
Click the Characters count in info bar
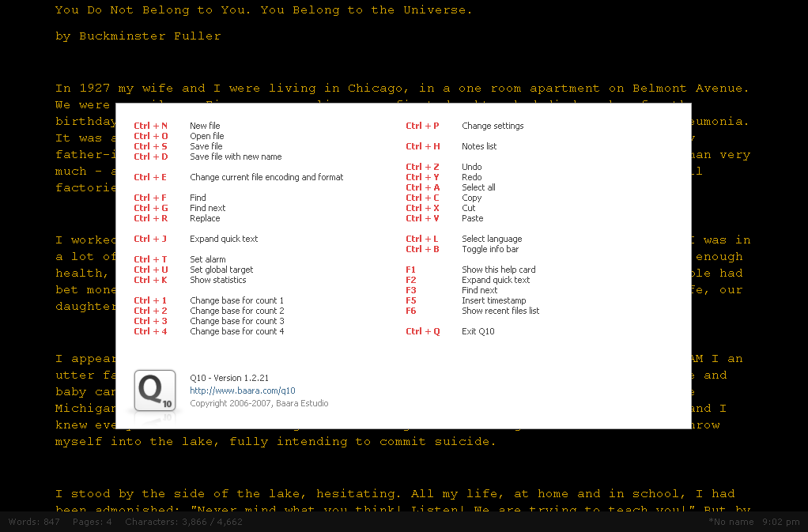(183, 522)
